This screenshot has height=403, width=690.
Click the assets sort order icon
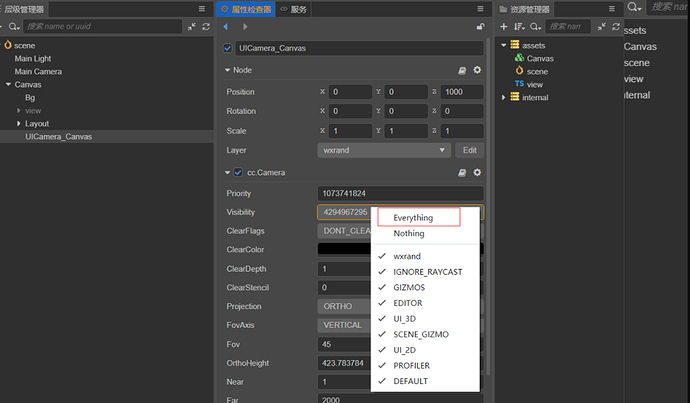point(519,27)
